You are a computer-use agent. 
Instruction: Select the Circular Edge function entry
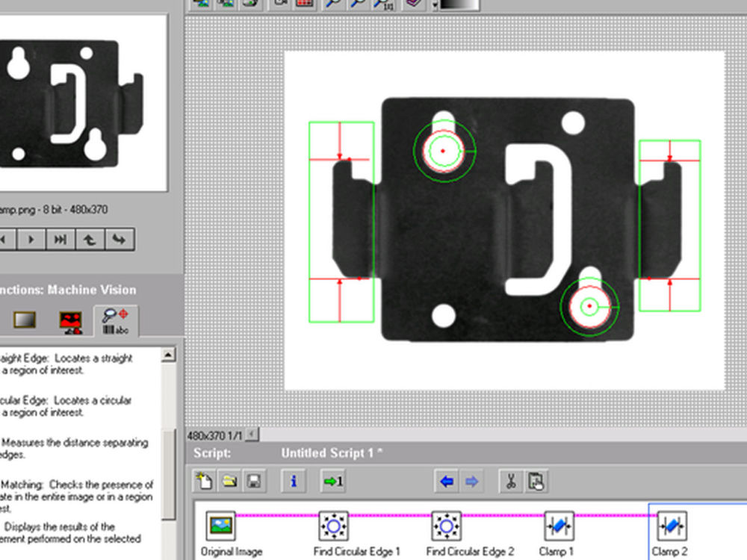(66, 406)
